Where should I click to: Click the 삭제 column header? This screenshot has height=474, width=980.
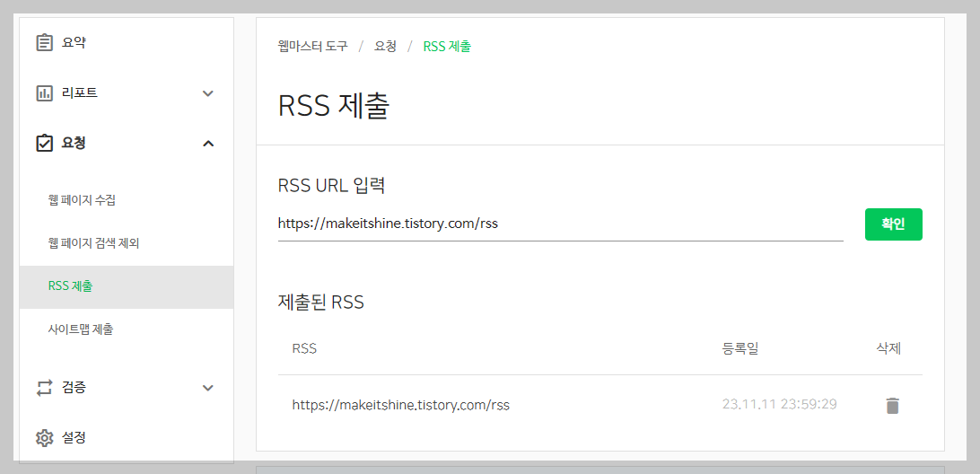pos(888,348)
